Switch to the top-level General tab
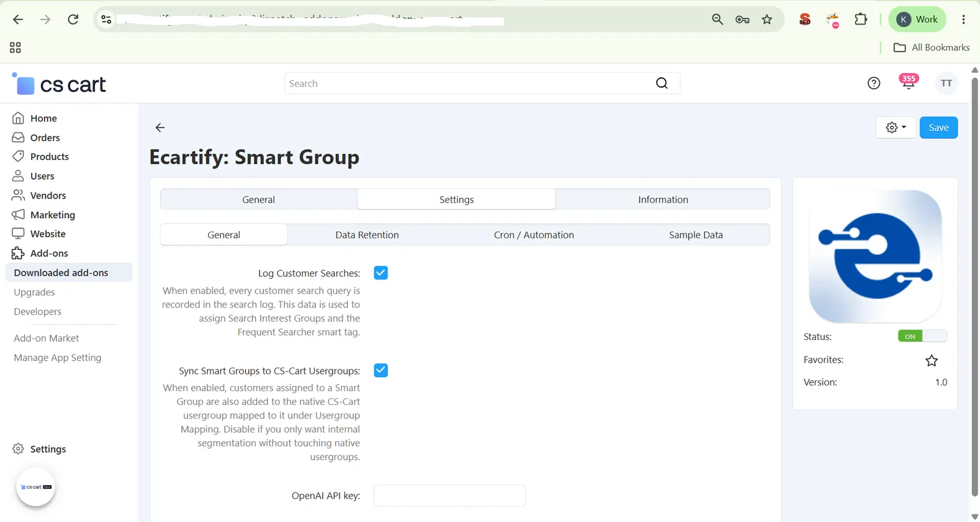 pos(258,199)
